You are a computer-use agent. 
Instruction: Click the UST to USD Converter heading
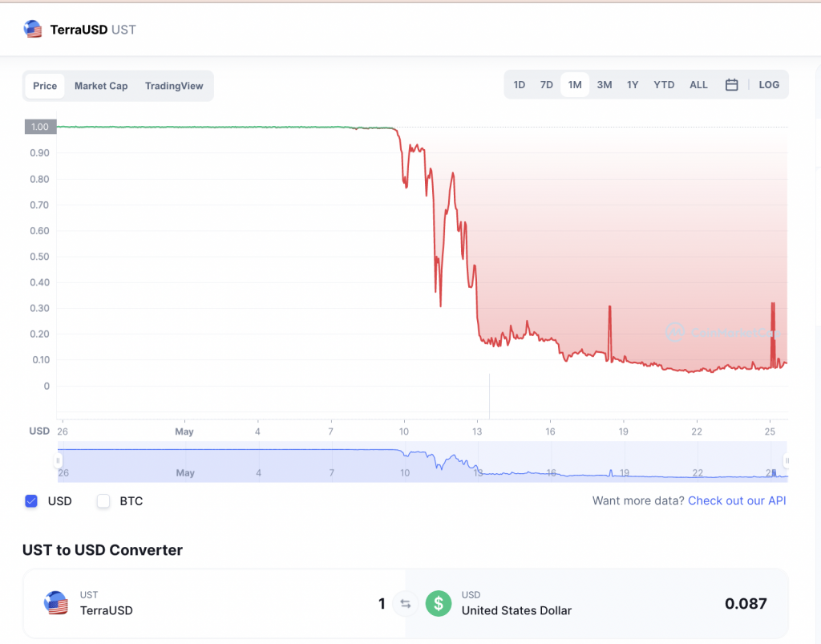point(103,549)
